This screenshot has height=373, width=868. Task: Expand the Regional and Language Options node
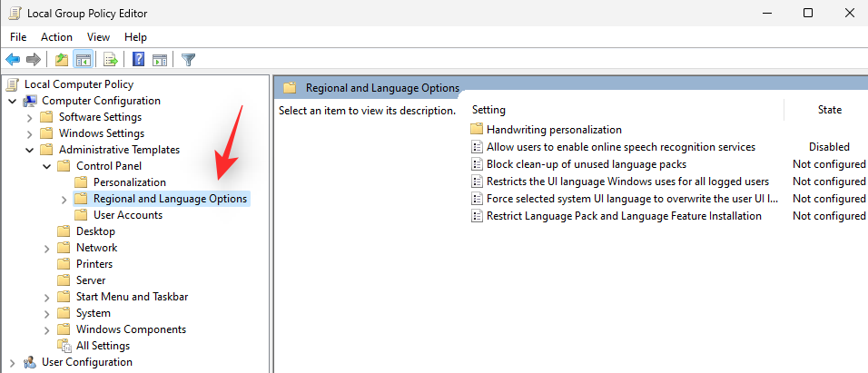64,199
